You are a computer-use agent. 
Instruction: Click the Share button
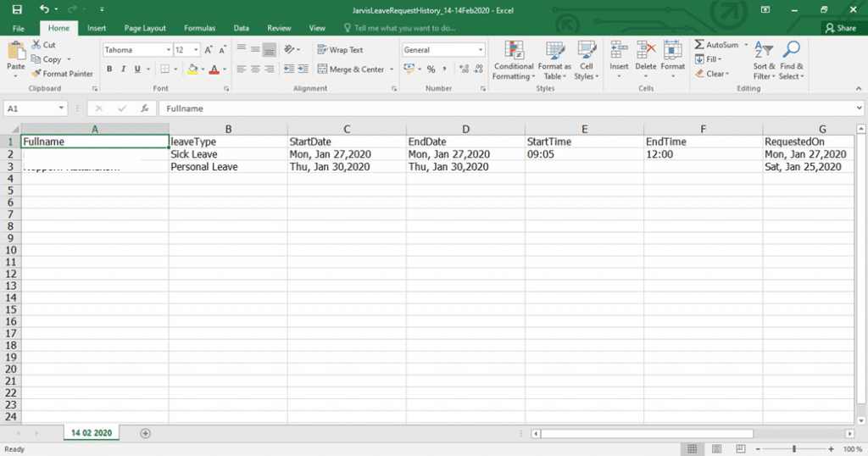840,28
